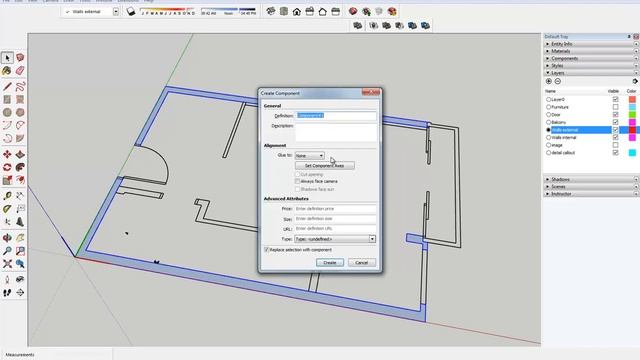Enable Always face camera checkbox
Screen dimensions: 640x360
297,181
